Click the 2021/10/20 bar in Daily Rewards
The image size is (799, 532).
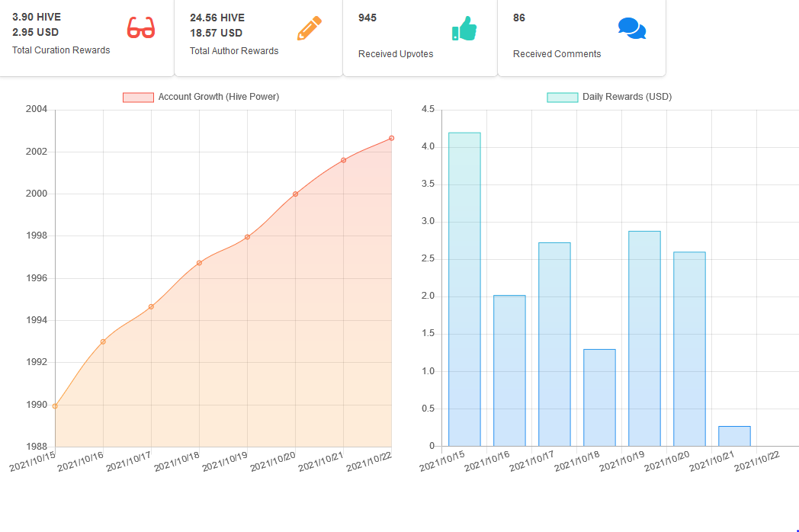click(689, 349)
